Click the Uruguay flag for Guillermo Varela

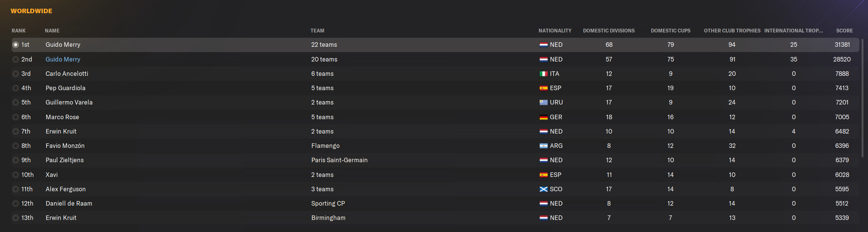coord(543,103)
